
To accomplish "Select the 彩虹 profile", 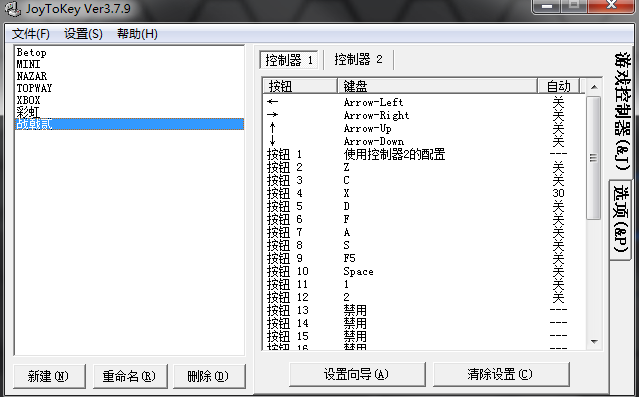I will pos(130,112).
